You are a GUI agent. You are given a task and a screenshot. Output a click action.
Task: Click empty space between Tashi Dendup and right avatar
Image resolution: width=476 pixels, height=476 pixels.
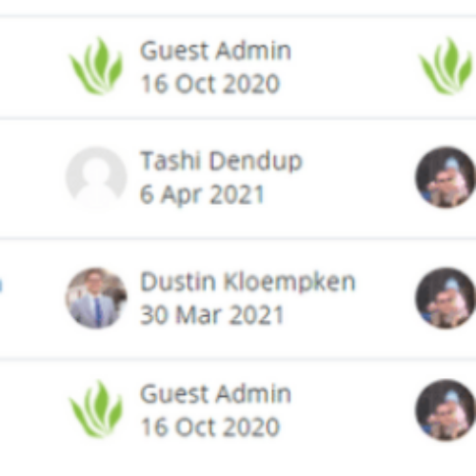click(359, 177)
